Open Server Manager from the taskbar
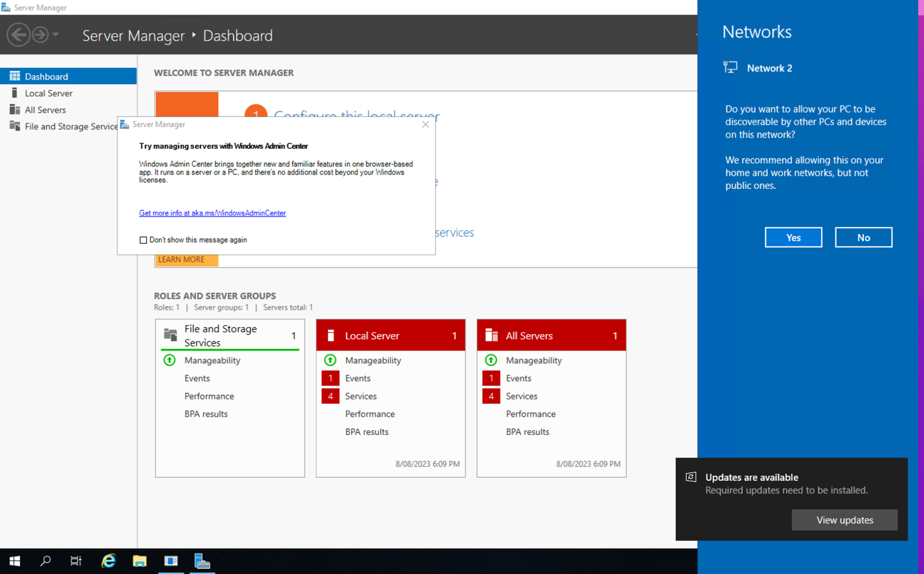The height and width of the screenshot is (574, 924). click(x=202, y=560)
